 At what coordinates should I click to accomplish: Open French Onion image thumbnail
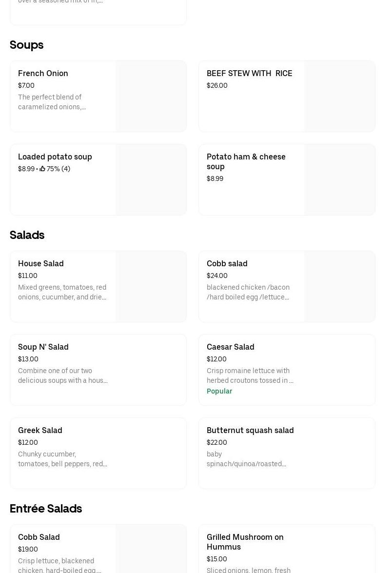[151, 96]
